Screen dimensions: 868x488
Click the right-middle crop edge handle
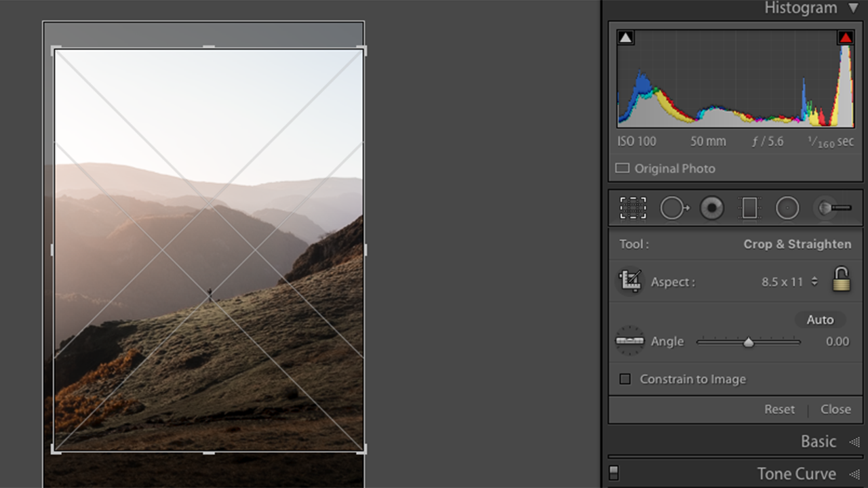[x=365, y=250]
